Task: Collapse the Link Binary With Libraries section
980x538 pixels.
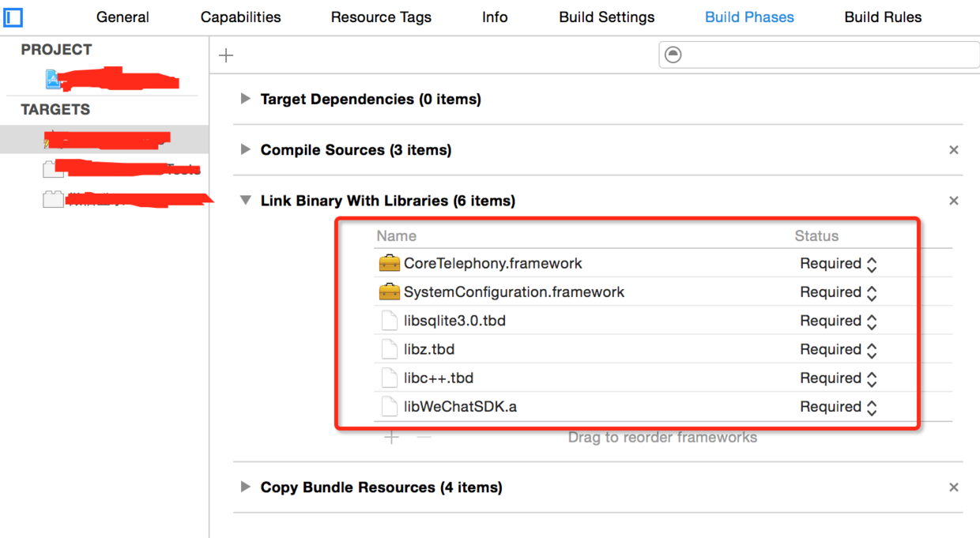Action: pos(246,201)
